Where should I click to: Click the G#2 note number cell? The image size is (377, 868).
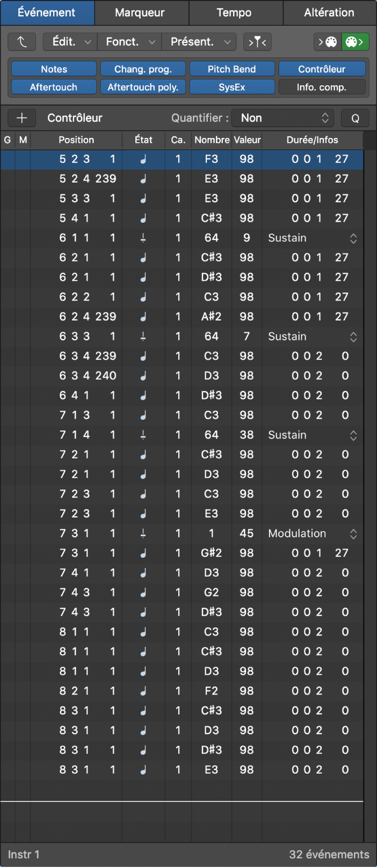[x=212, y=553]
